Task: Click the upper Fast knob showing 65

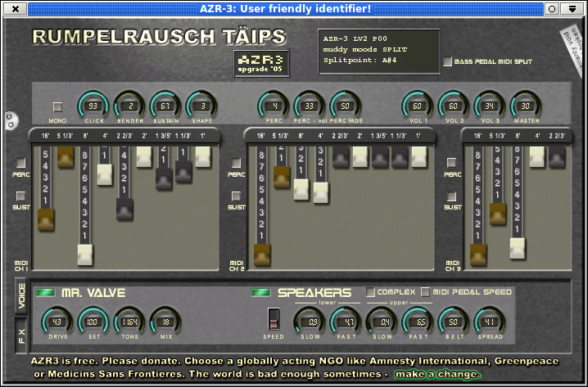Action: click(418, 322)
